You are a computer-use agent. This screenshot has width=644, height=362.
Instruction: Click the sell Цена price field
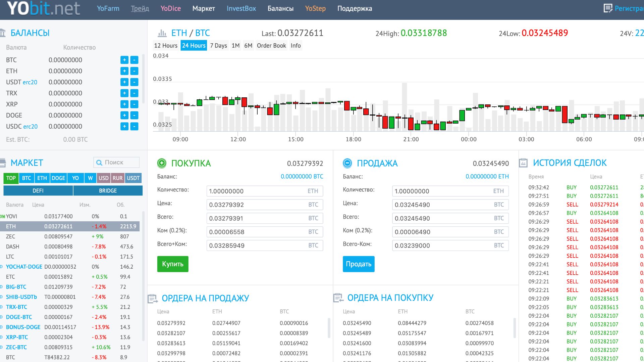450,205
